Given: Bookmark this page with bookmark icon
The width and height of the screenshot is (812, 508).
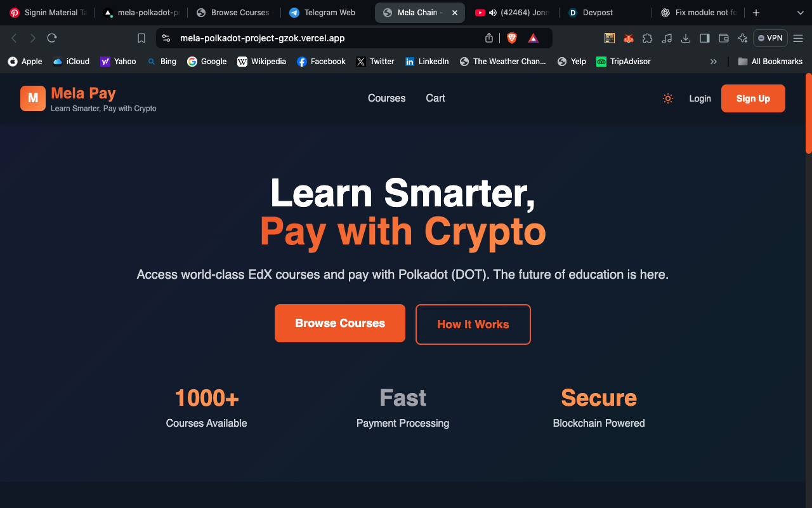Looking at the screenshot, I should click(141, 38).
